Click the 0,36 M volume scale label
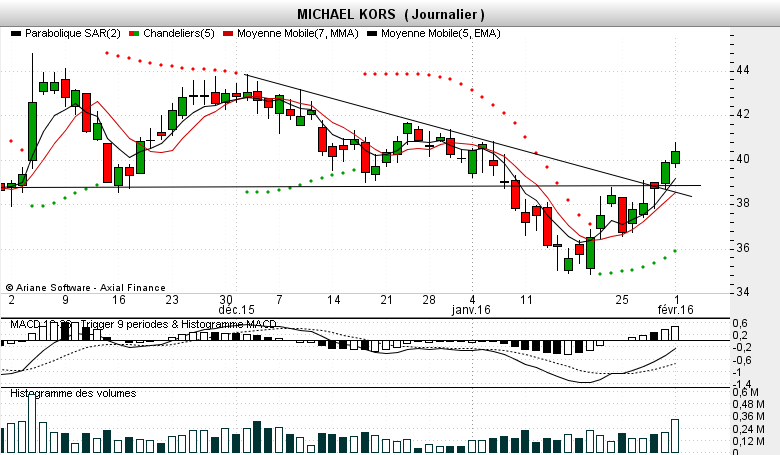This screenshot has width=780, height=455. pyautogui.click(x=748, y=417)
